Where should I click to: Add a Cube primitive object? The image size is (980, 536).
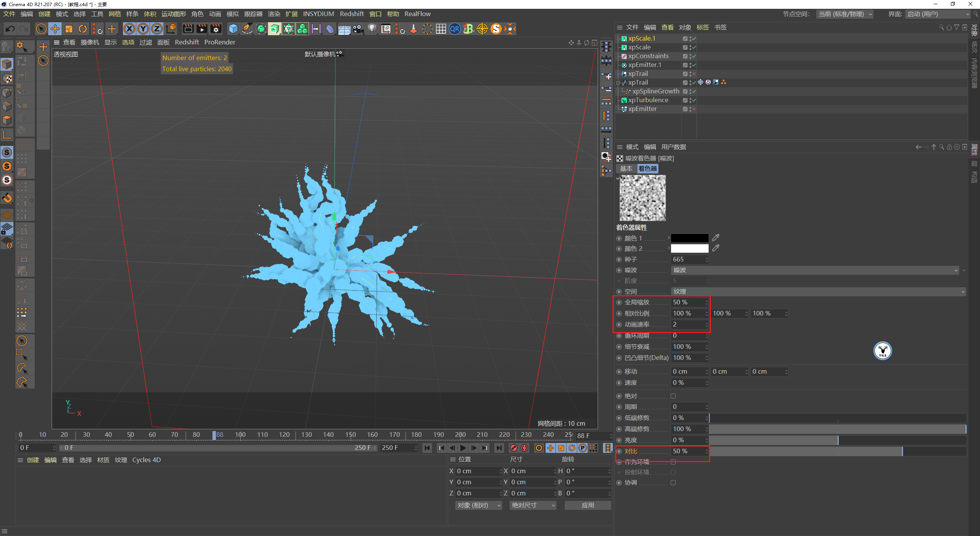(233, 29)
